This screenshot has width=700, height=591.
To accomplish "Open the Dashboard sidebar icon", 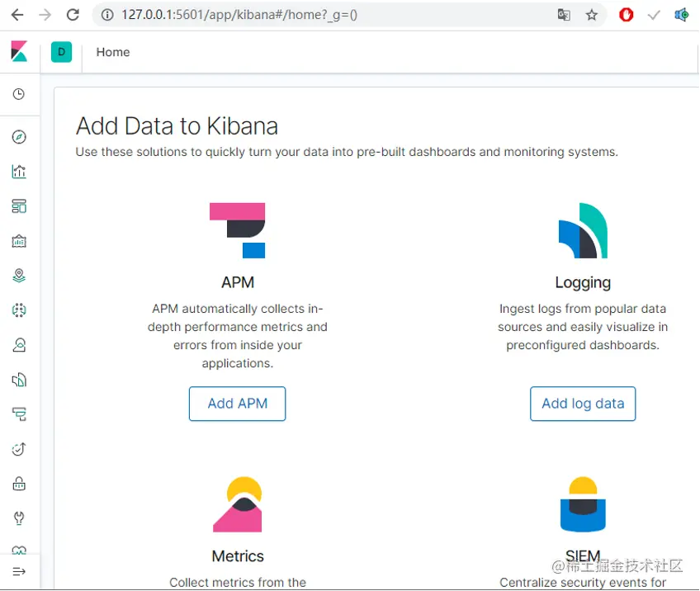I will [19, 206].
